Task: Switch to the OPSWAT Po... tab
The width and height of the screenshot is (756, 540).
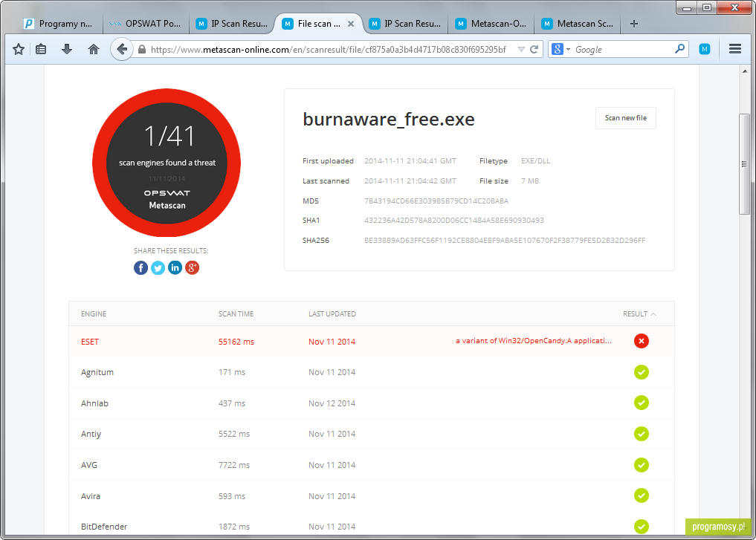Action: tap(145, 24)
